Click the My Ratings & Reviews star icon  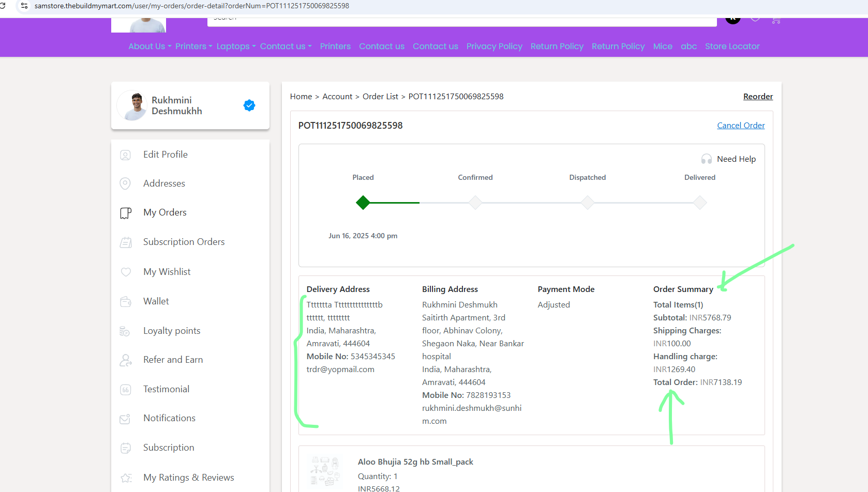[x=126, y=478]
